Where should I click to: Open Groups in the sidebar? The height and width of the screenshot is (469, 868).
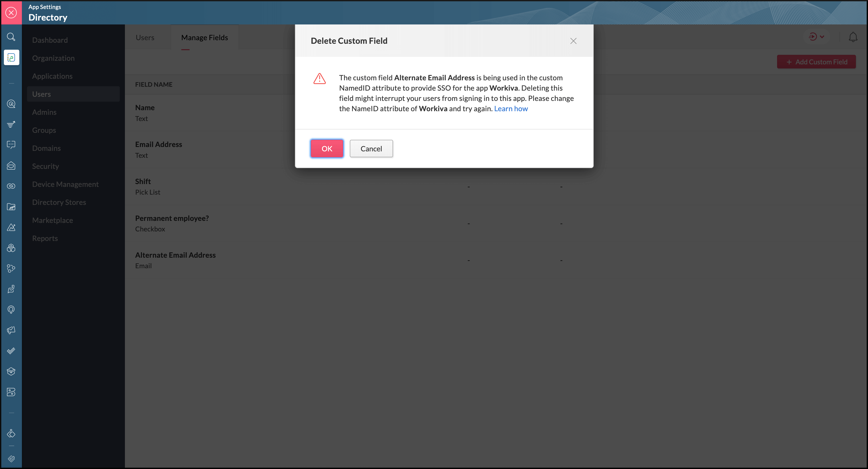pos(44,130)
